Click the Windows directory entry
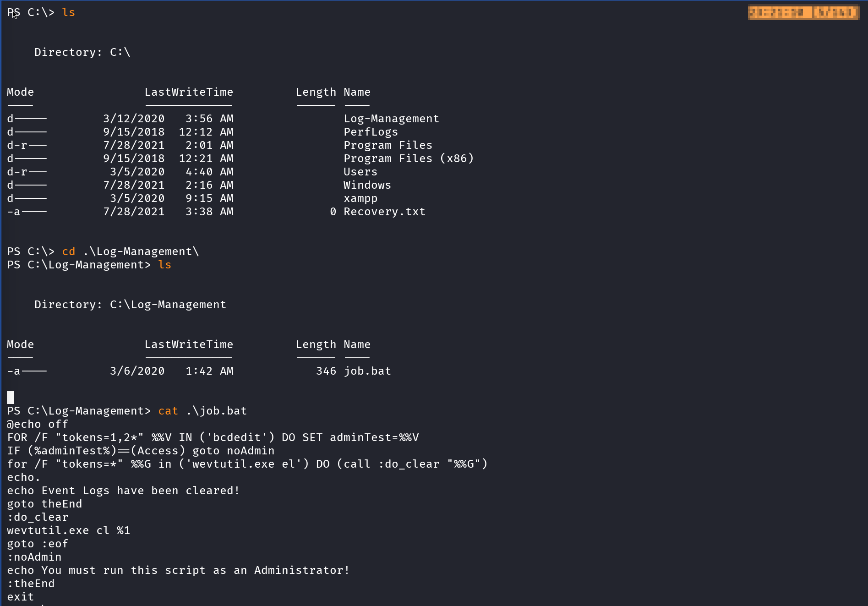Image resolution: width=868 pixels, height=606 pixels. [x=367, y=185]
